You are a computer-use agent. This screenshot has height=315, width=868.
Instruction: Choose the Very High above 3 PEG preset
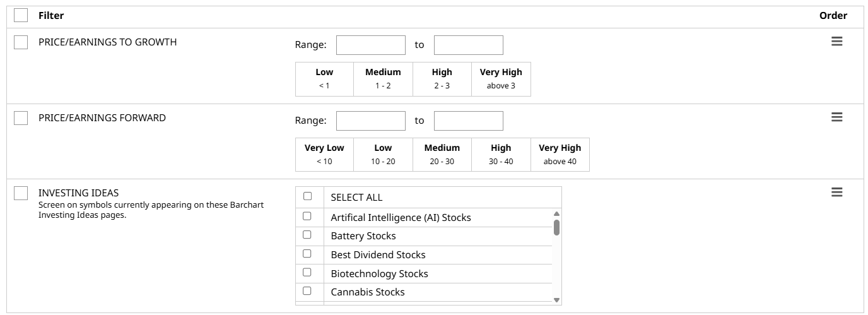pos(501,79)
